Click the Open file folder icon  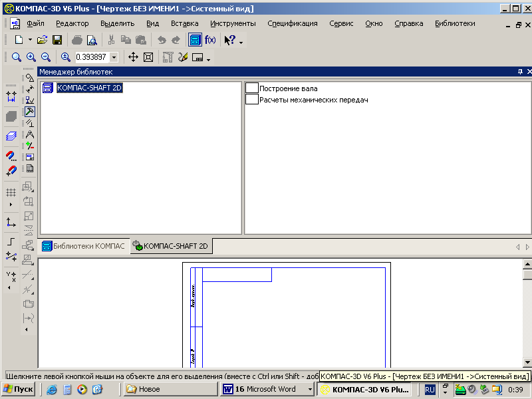tap(42, 40)
